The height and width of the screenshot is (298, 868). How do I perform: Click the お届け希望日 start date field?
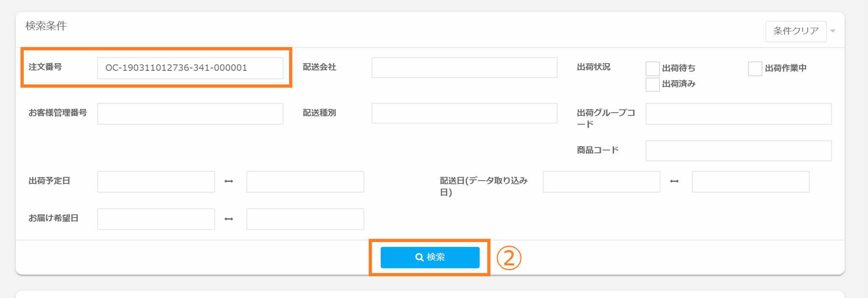point(156,219)
